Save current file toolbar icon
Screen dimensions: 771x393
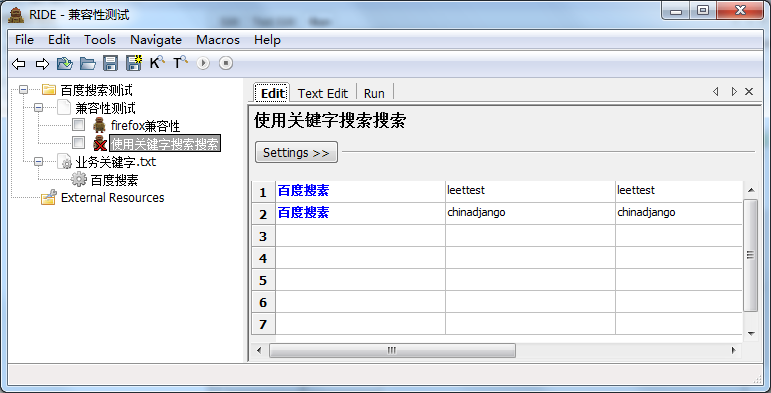click(110, 63)
